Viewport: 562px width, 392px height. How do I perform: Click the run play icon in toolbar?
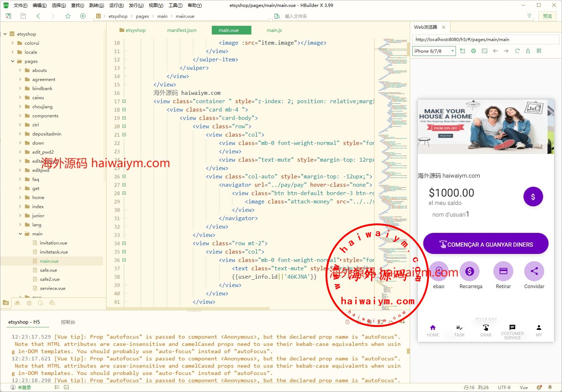click(83, 16)
